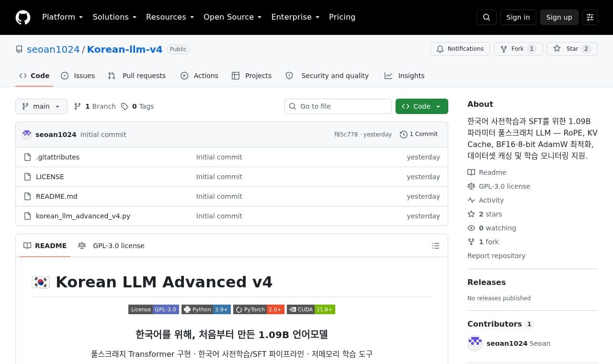613x364 pixels.
Task: Click the pulse icon beside Activity
Action: pyautogui.click(x=471, y=200)
